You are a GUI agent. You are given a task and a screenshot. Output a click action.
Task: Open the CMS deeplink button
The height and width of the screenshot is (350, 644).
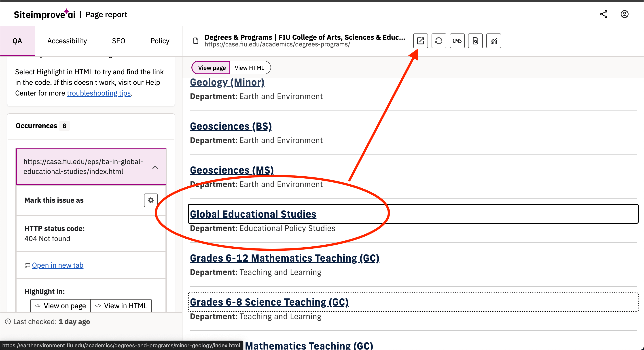coord(457,41)
